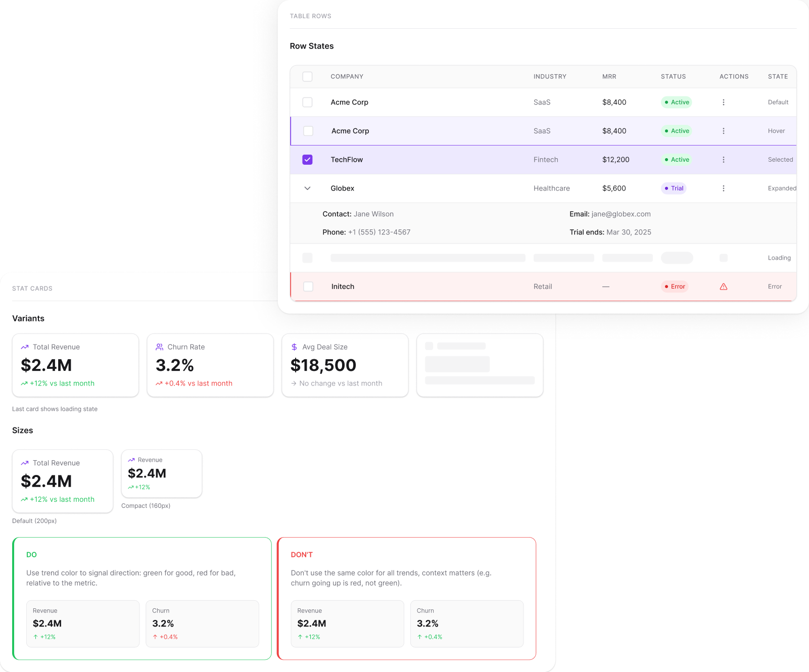Click phone number +1 (555) 123-4567

point(379,232)
